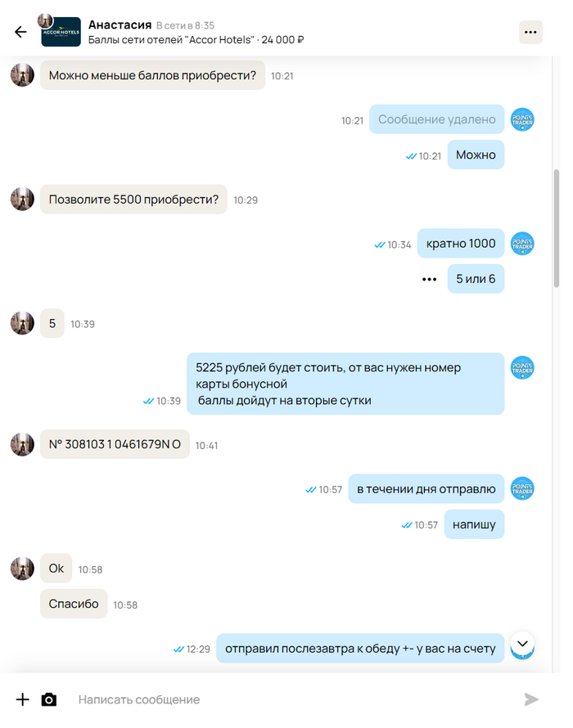Click the Accor Hotels listing thumbnail
Image resolution: width=573 pixels, height=728 pixels.
coord(61,32)
